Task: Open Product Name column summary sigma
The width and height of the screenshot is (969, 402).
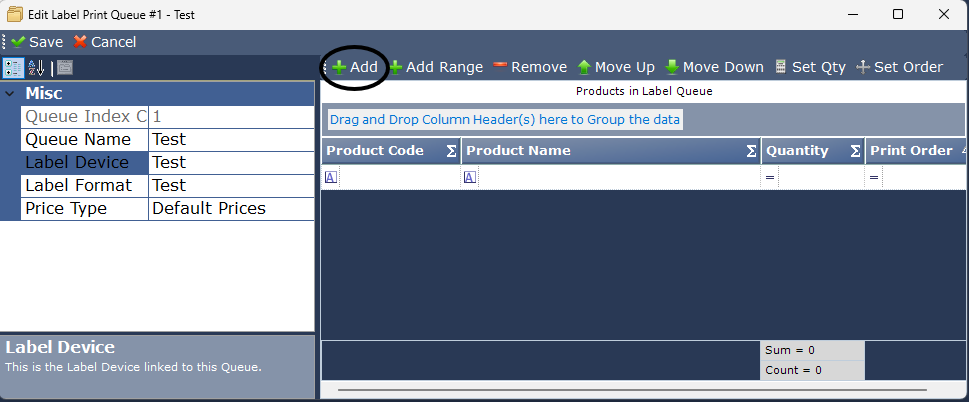Action: pyautogui.click(x=751, y=151)
